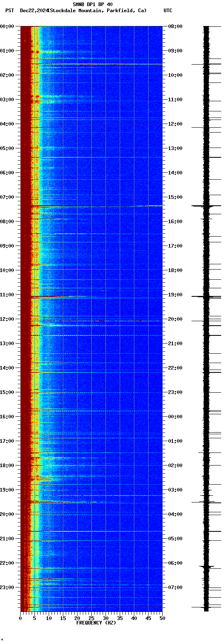Click the frequency axis tick "0"

[20, 618]
